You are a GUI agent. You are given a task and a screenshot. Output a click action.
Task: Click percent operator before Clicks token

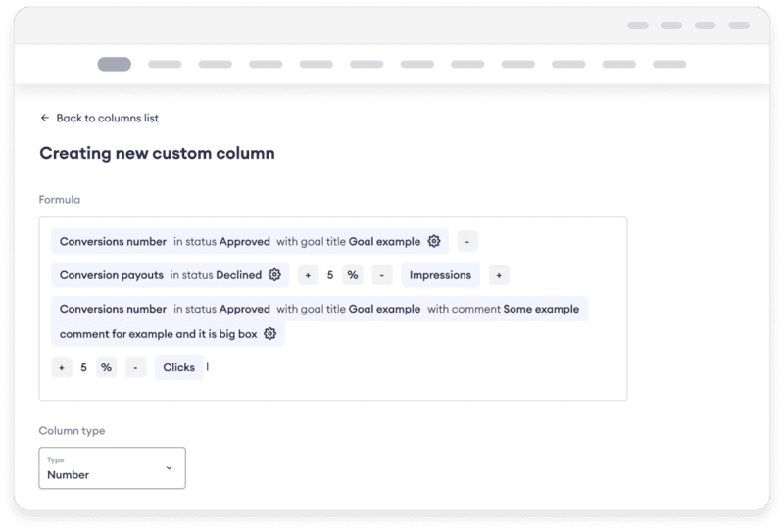[x=106, y=368]
